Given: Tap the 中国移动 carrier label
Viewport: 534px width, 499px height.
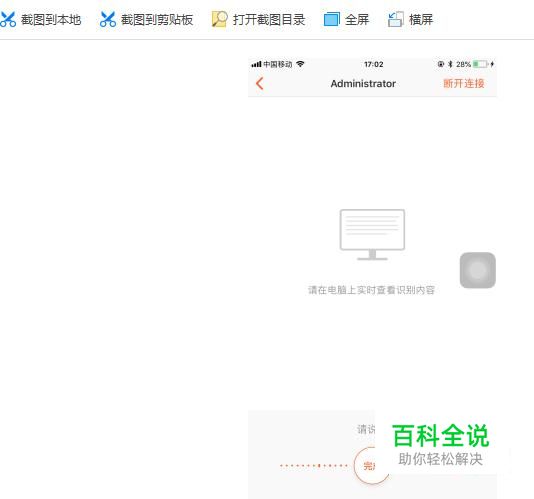Looking at the screenshot, I should [x=278, y=64].
